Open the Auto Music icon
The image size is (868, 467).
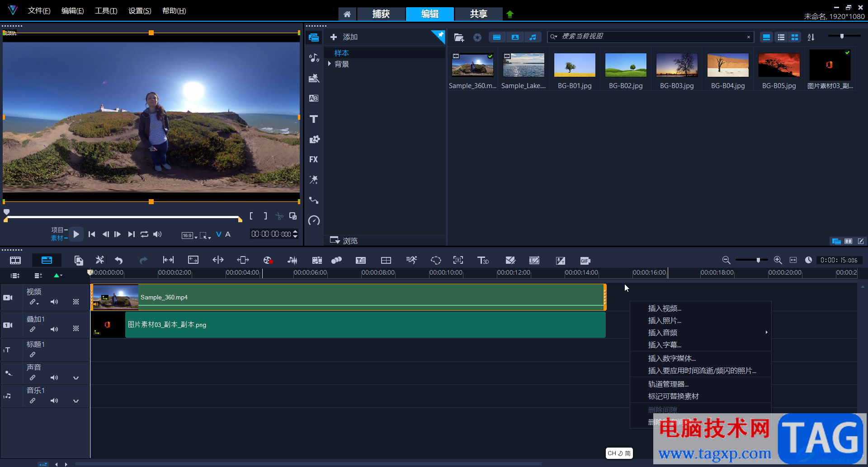317,260
